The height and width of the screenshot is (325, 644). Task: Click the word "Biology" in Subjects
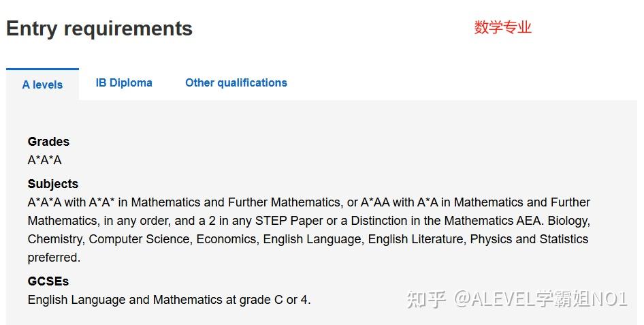(568, 221)
